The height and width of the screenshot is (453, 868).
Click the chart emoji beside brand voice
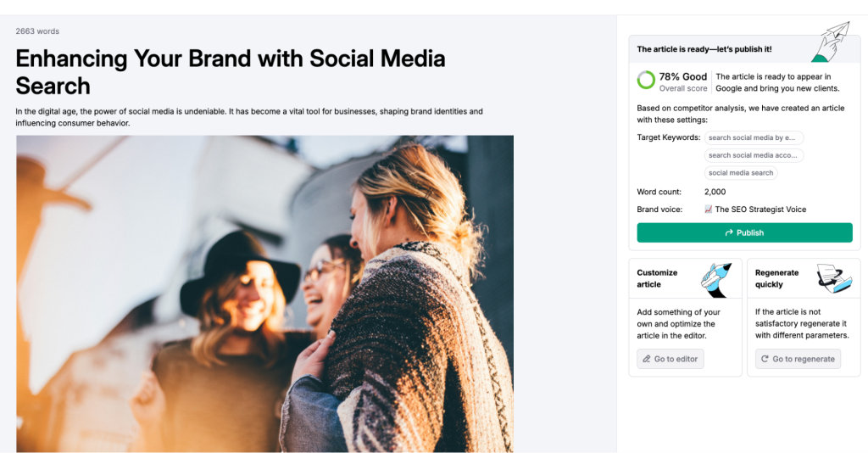[x=709, y=210]
